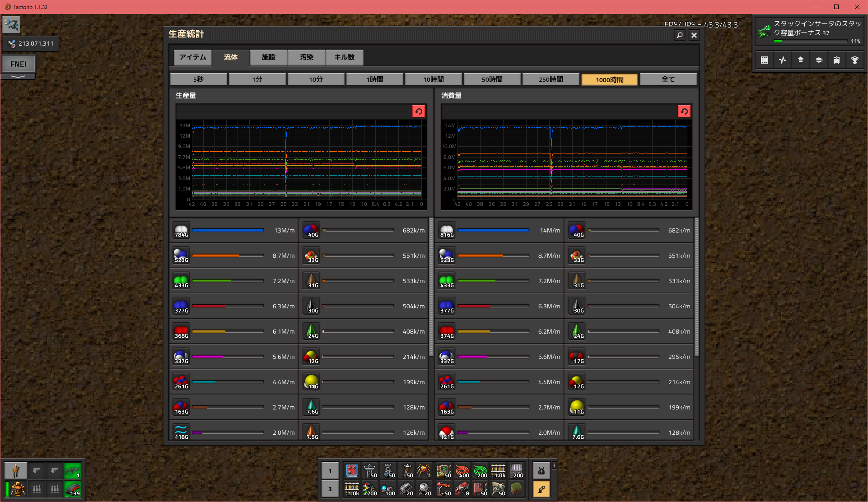
Task: Set the time range to 10分
Action: pyautogui.click(x=316, y=79)
